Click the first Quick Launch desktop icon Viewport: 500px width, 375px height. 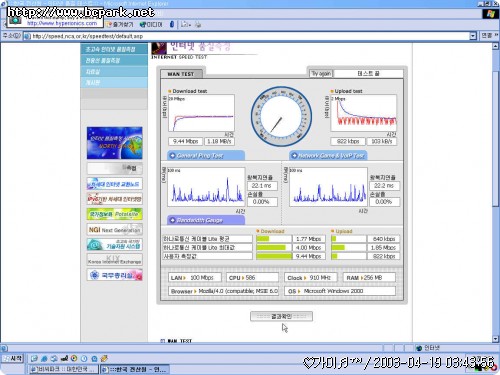[34, 359]
